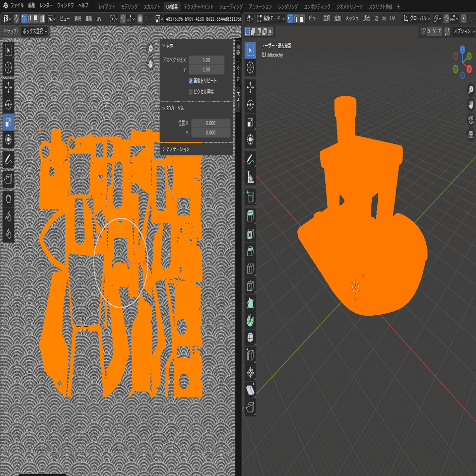Select the Smooth vertices tool
The width and height of the screenshot is (476, 476).
251,338
